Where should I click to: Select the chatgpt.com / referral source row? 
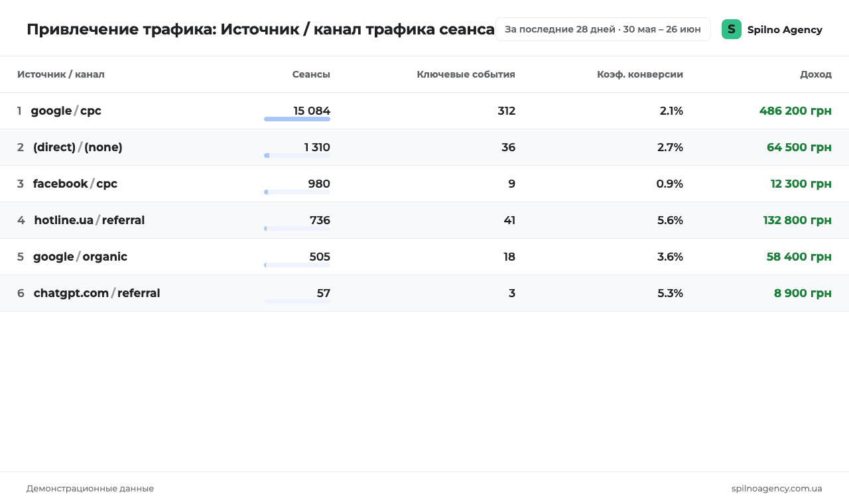tap(424, 293)
